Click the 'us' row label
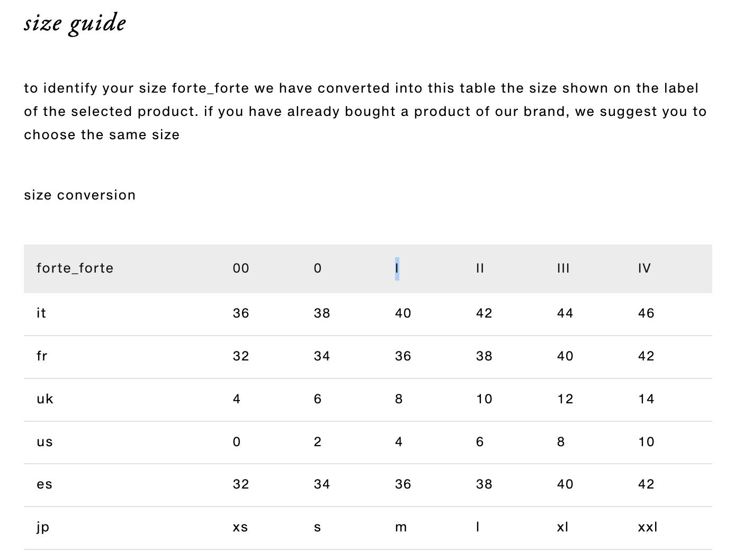Screen dimensions: 734x560 [x=45, y=442]
